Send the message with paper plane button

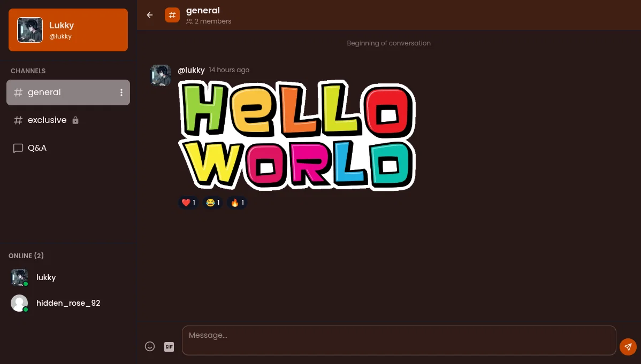click(628, 347)
